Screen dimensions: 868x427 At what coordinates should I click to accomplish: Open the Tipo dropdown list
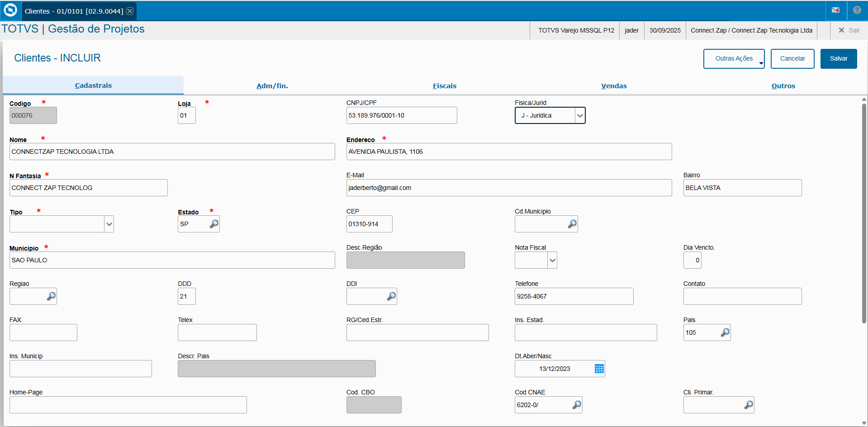coord(109,224)
